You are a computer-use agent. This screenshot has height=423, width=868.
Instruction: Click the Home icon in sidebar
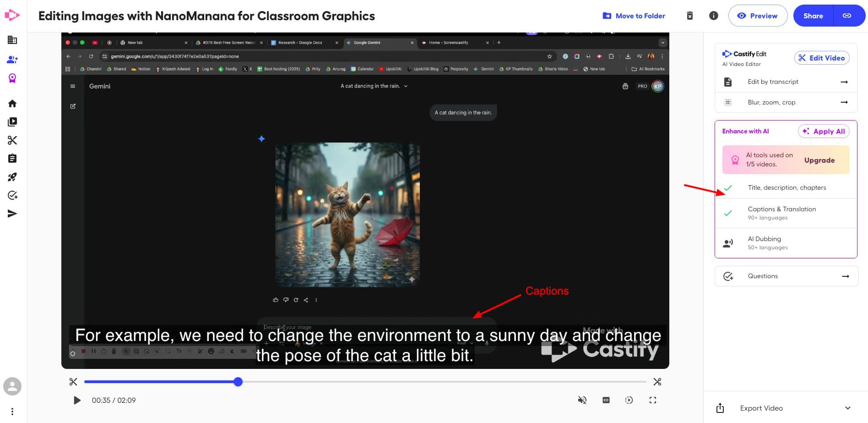12,104
